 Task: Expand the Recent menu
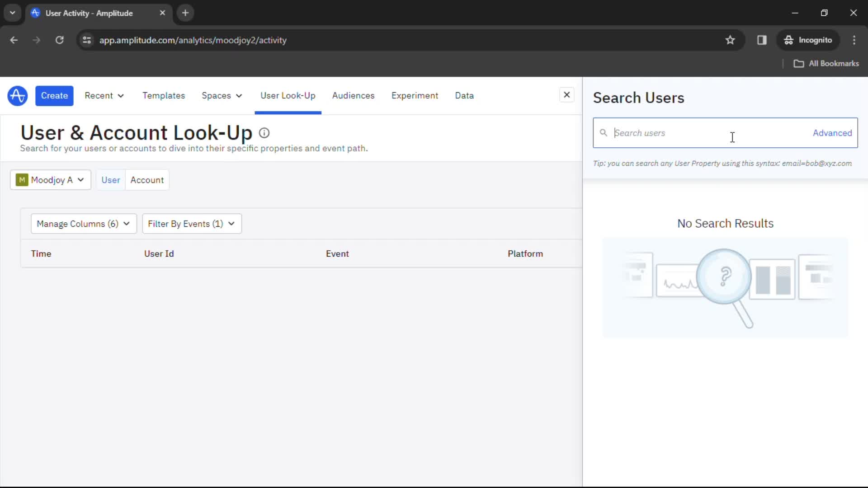104,96
